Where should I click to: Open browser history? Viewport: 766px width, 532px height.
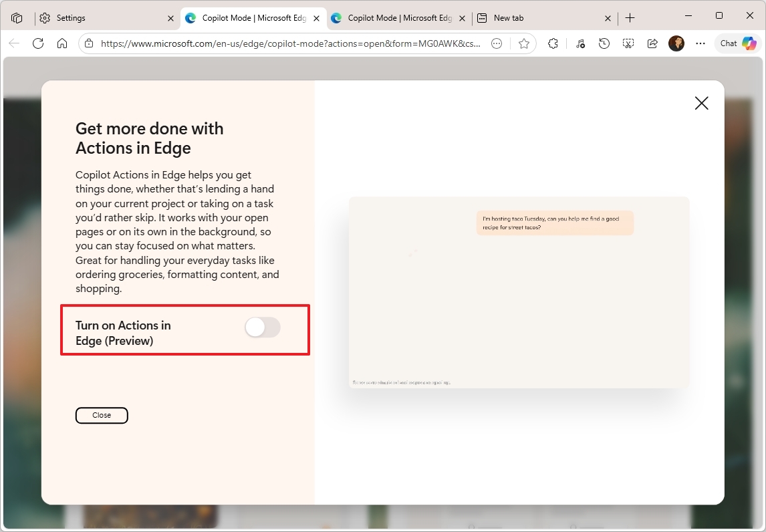tap(604, 43)
